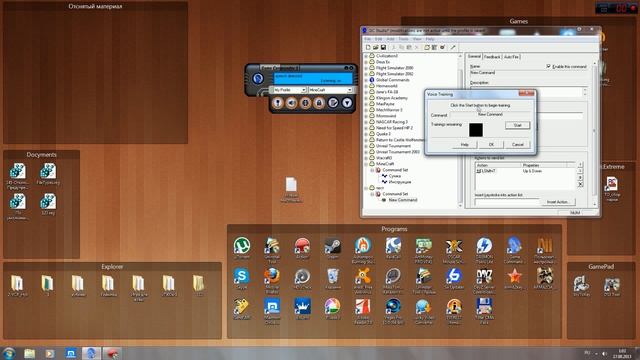Viewport: 640px width, 360px height.
Task: Open Windows Explorer from the taskbar
Action: pyautogui.click(x=29, y=353)
